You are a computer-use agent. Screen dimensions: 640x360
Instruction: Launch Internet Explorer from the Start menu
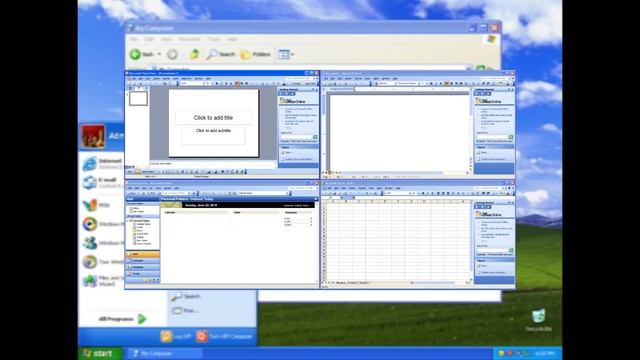click(102, 164)
